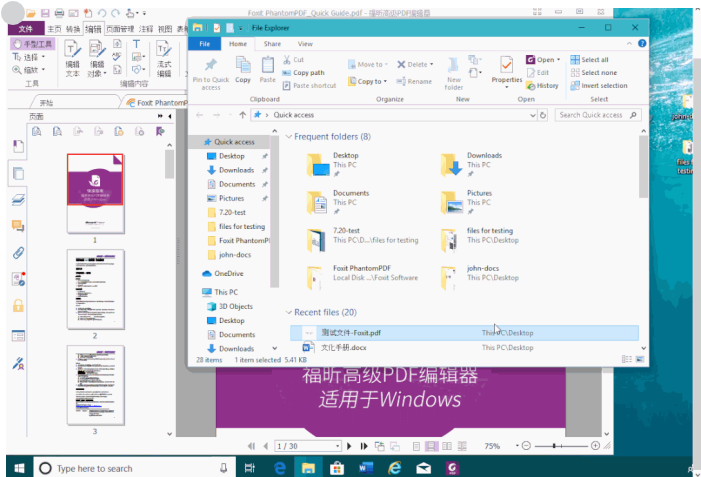Image resolution: width=701 pixels, height=477 pixels.
Task: Click the Up arrow in File Explorer navigation
Action: pyautogui.click(x=242, y=115)
